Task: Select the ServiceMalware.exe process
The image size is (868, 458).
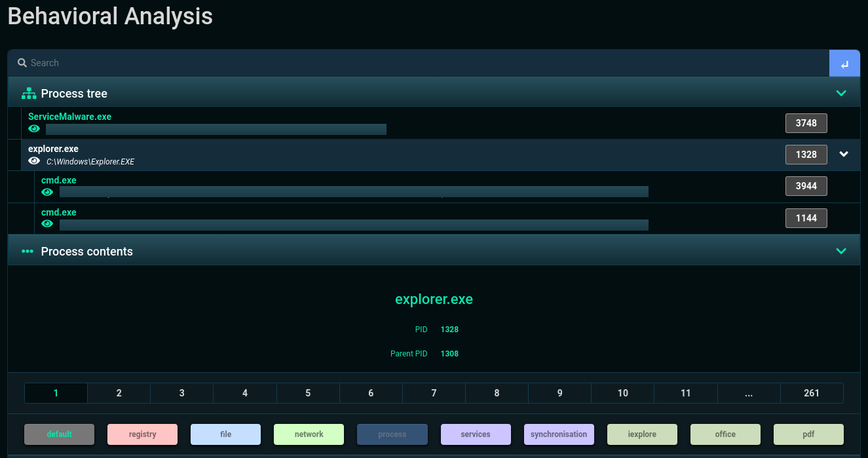Action: 69,117
